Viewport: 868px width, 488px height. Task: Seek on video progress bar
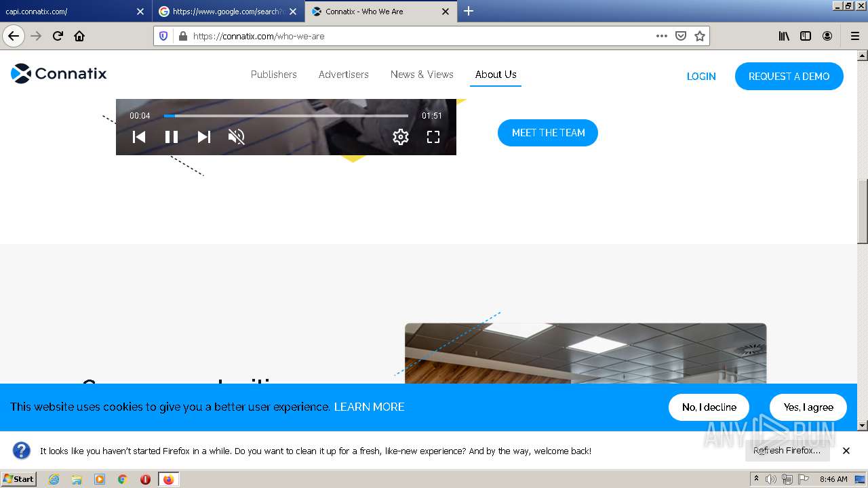pyautogui.click(x=285, y=116)
